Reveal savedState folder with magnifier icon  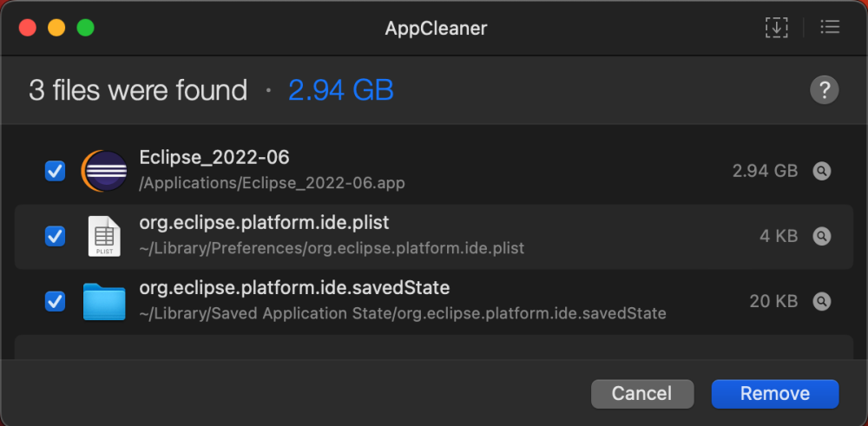(821, 301)
